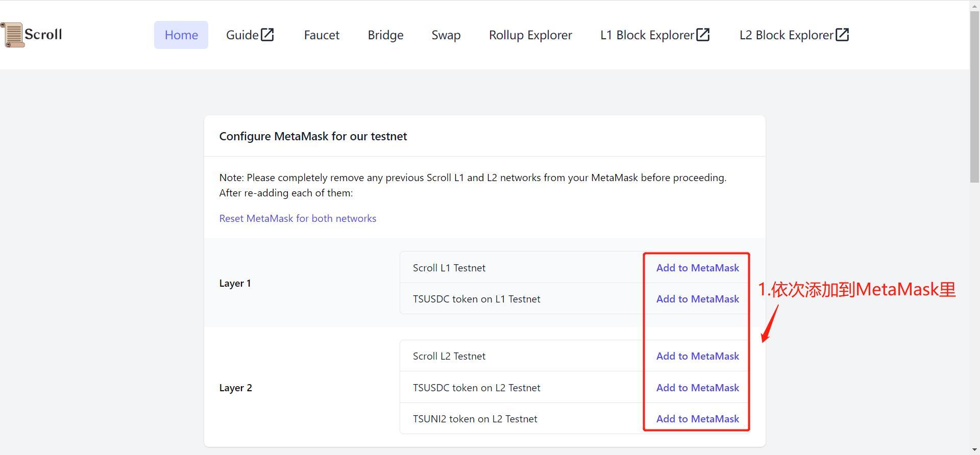This screenshot has height=455, width=980.
Task: Open the Bridge page
Action: pos(385,35)
